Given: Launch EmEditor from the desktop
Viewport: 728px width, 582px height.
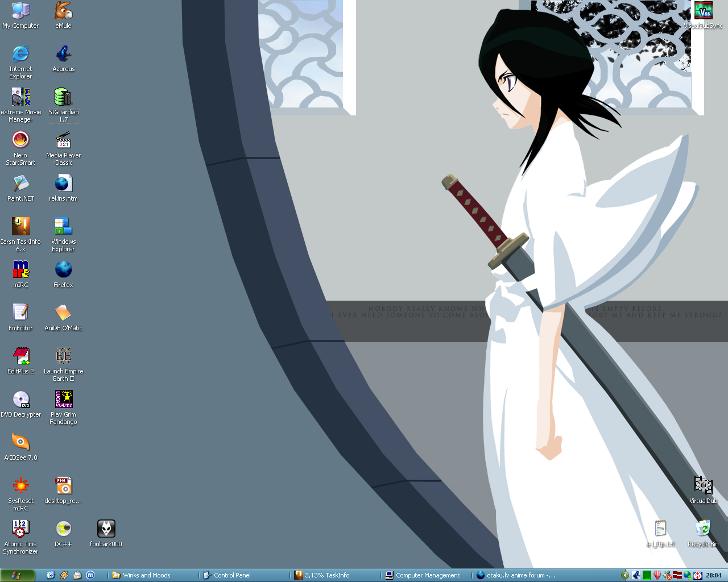Looking at the screenshot, I should click(20, 318).
